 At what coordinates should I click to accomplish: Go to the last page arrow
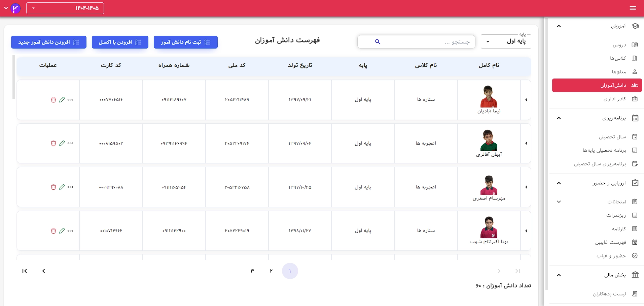pyautogui.click(x=25, y=271)
